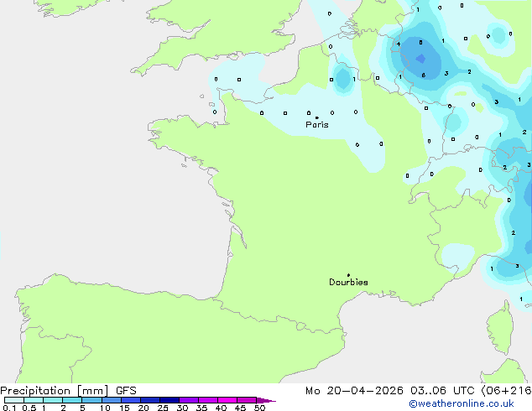532x411 pixels.
Task: Pick the 10–15 mm legend swatch
Action: pos(112,400)
